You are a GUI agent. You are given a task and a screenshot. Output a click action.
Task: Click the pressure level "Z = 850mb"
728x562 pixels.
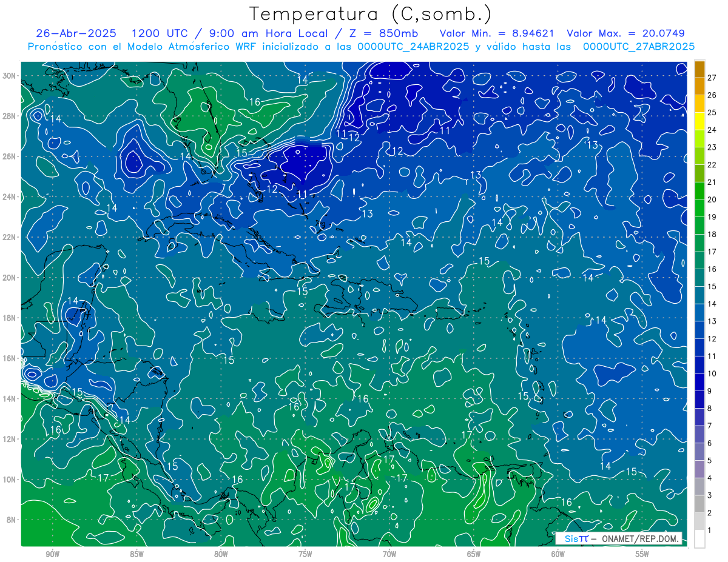(x=383, y=33)
